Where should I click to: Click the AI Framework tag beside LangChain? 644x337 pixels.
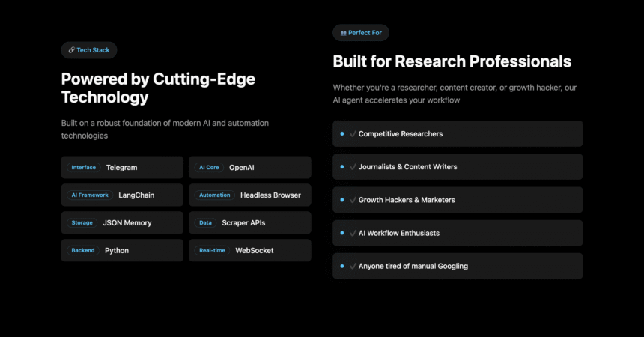point(90,195)
